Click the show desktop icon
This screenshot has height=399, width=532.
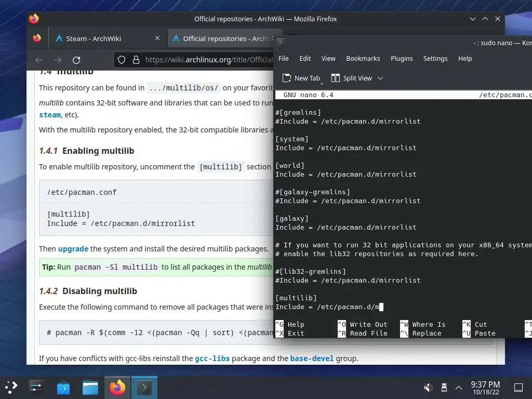click(518, 388)
